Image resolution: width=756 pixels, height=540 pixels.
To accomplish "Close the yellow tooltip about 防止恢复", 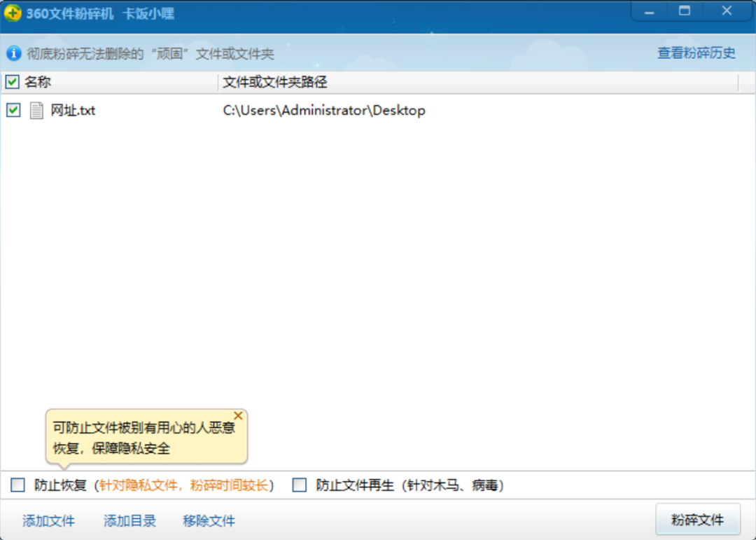I will [238, 415].
